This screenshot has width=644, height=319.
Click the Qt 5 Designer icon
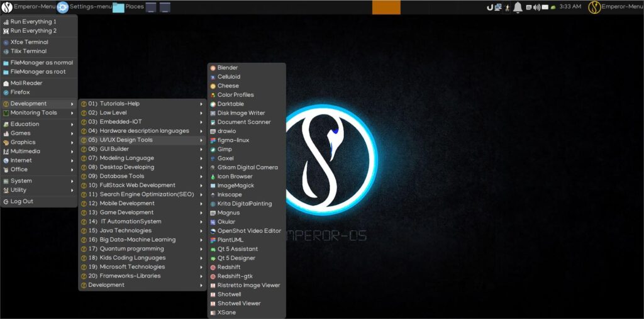click(x=213, y=258)
